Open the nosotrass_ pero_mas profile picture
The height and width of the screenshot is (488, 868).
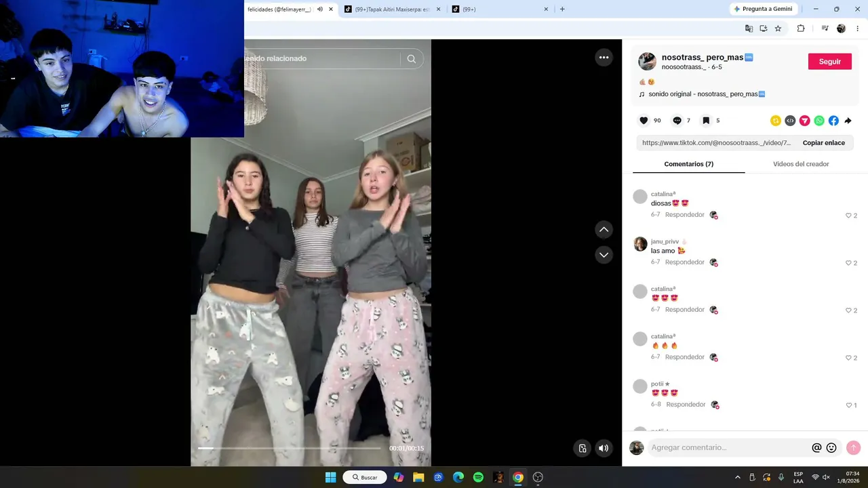(x=647, y=61)
